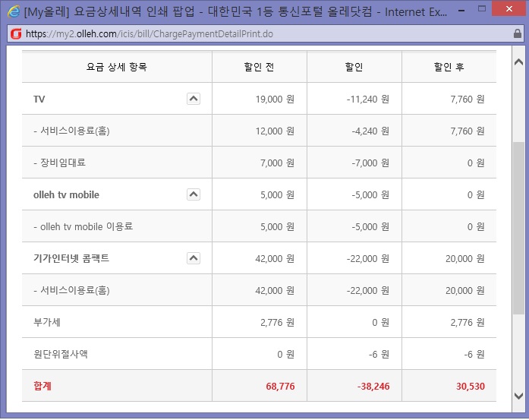
Task: Select the 할인 후 column header
Action: coord(449,67)
